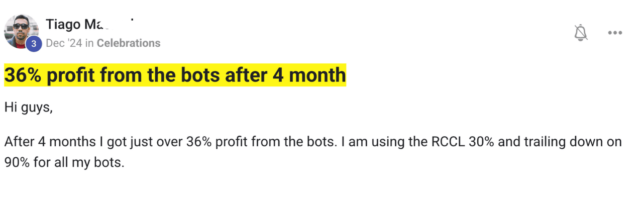The height and width of the screenshot is (200, 644).
Task: Click 'RCCL 30%' setting mention in body
Action: [456, 142]
